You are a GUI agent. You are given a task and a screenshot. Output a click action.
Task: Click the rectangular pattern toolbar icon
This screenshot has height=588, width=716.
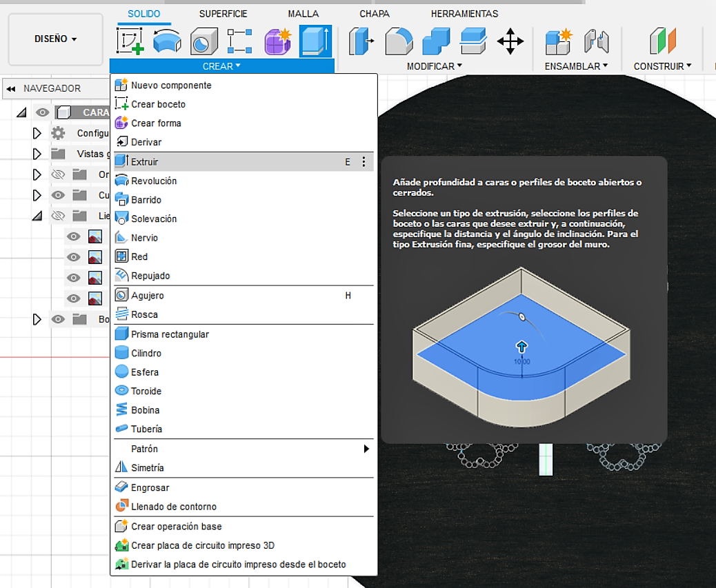click(x=240, y=41)
